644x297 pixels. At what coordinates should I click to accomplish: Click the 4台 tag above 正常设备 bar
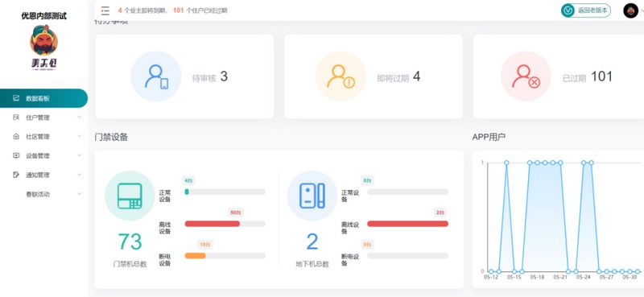tap(189, 180)
